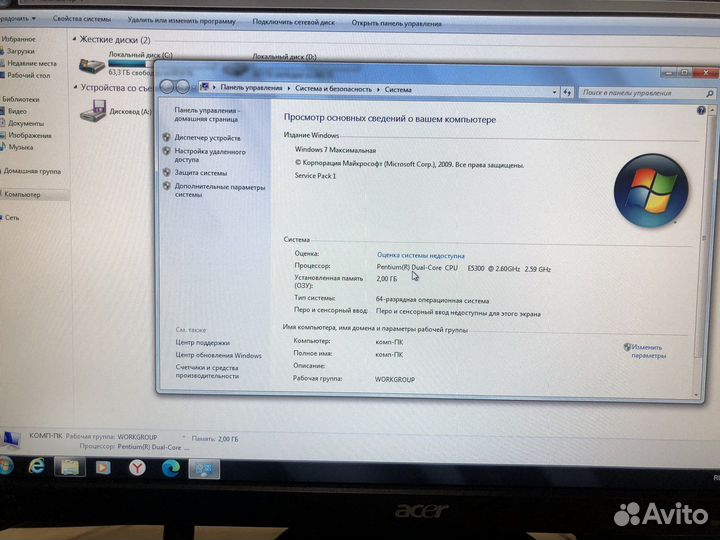Click the System control panel taskbar button
This screenshot has height=540, width=720.
pyautogui.click(x=204, y=469)
